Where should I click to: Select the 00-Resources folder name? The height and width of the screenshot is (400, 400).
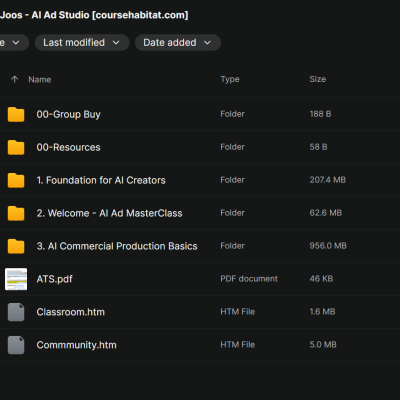68,147
